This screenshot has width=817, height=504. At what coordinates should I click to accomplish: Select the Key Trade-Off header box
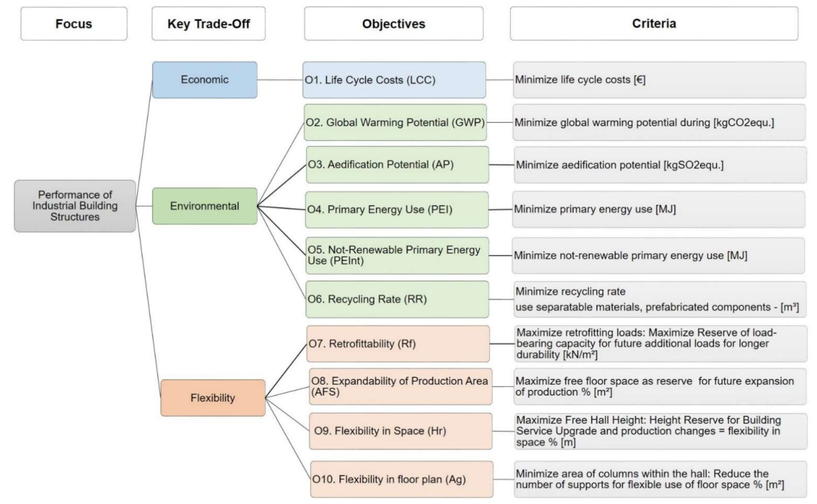[x=208, y=24]
